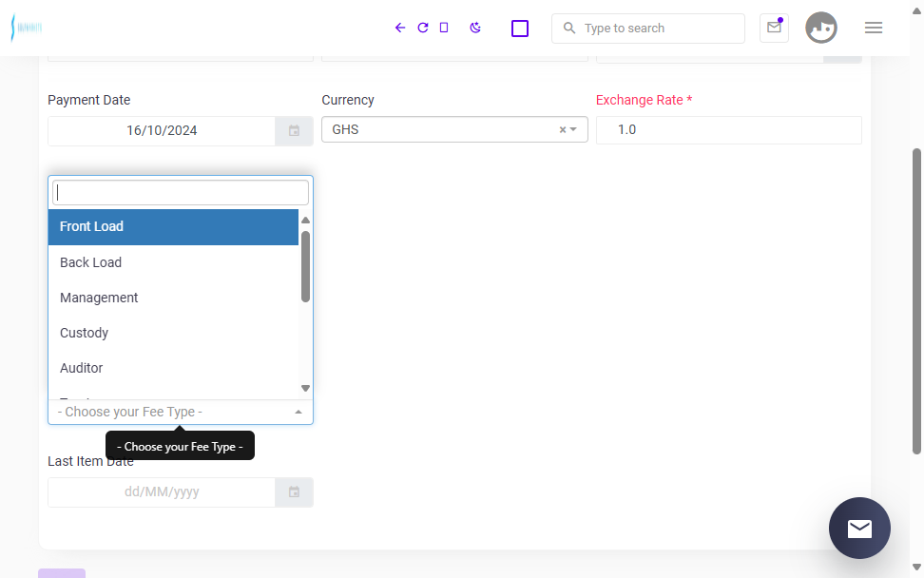Open the floating mail chat button
This screenshot has height=578, width=924.
click(859, 528)
